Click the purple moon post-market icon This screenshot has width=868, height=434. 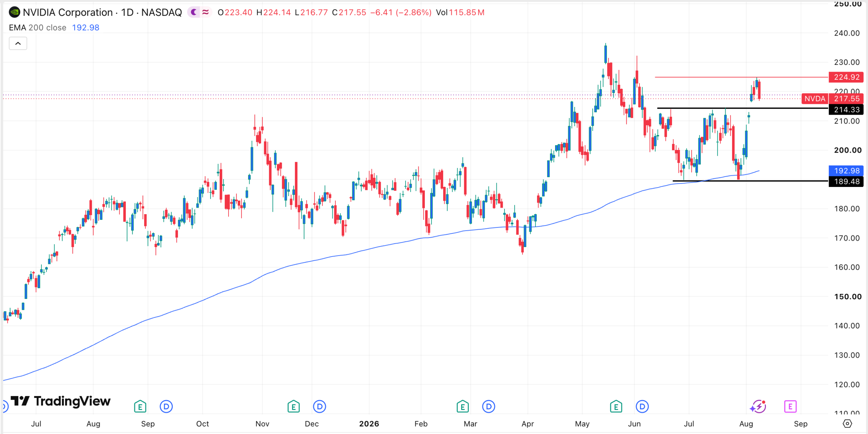point(194,13)
